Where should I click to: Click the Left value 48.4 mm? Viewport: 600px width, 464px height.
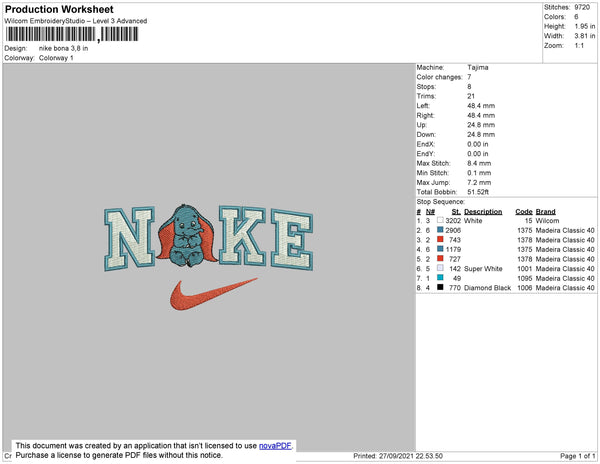(x=481, y=106)
